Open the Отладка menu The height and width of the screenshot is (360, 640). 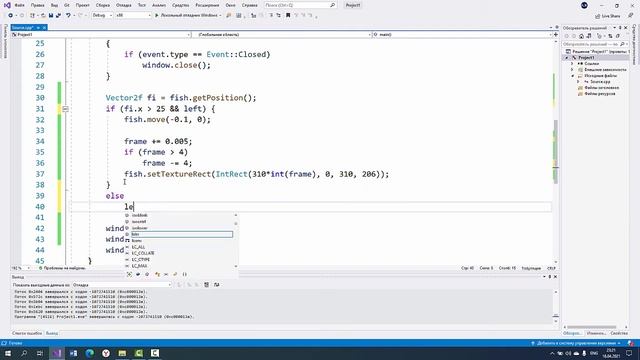(x=124, y=5)
